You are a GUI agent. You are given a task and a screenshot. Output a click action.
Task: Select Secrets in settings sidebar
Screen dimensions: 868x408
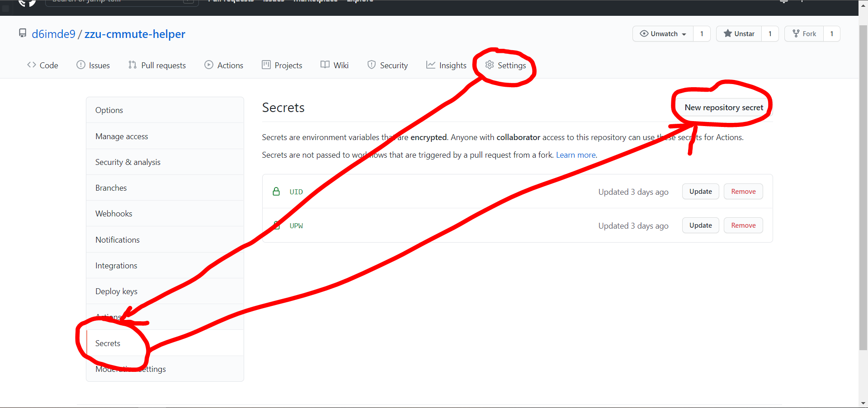tap(165, 343)
